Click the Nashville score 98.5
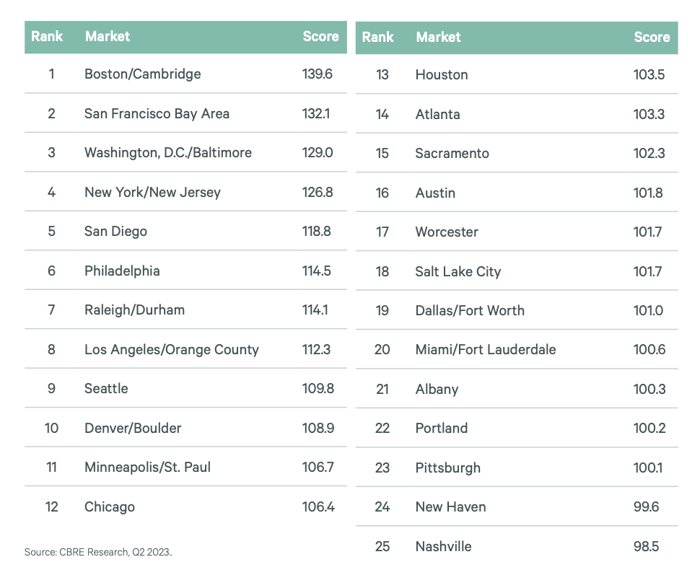The height and width of the screenshot is (588, 700). coord(646,546)
